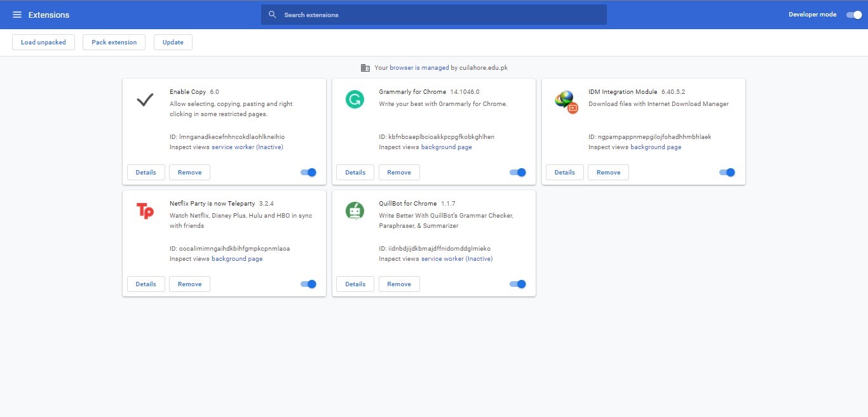Click IDM version number 6.40.5.2
Screen dimensions: 868x417
click(674, 92)
